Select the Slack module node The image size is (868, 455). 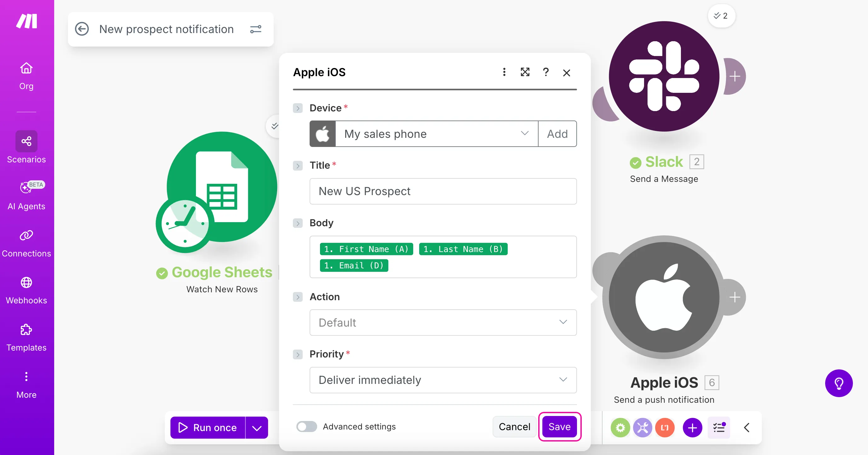[664, 76]
